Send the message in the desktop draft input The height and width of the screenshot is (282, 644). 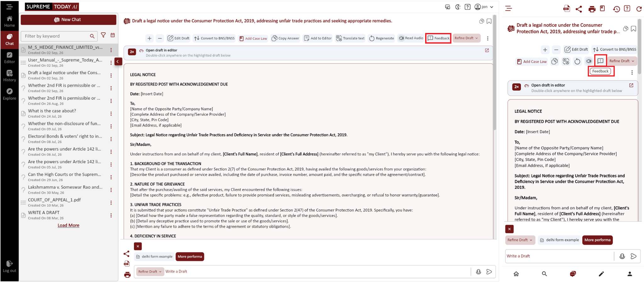pos(489,272)
